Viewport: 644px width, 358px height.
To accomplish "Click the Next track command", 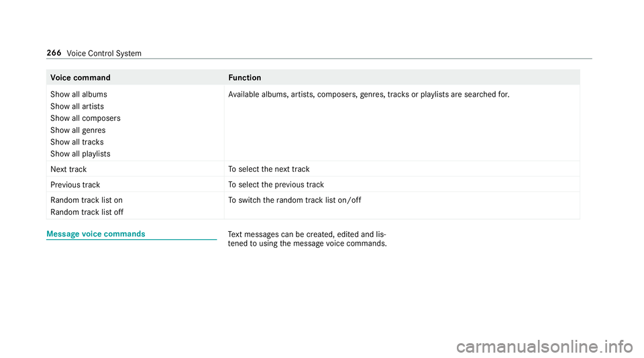I will click(x=68, y=169).
